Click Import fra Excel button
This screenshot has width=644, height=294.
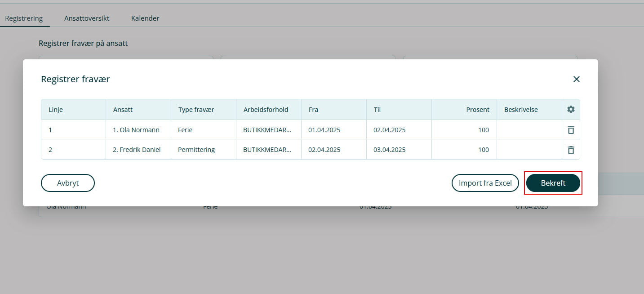tap(485, 183)
